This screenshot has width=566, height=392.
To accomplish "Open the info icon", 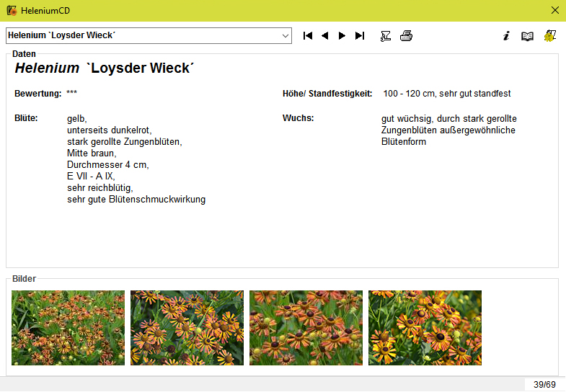I will (x=506, y=36).
